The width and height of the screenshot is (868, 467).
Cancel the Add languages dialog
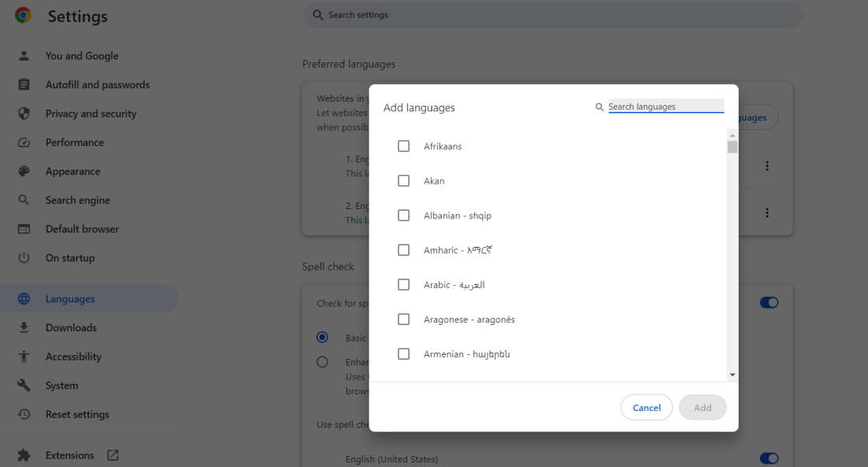point(646,407)
